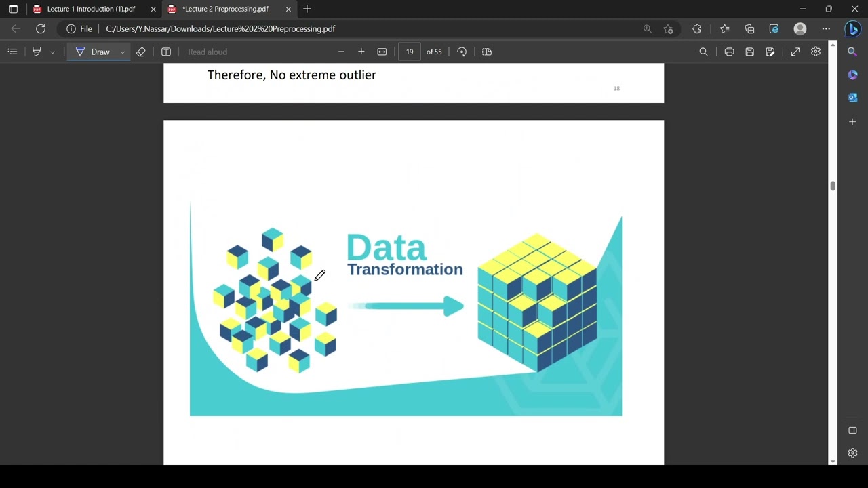Click 'Therefore, No extreme outlier' text
Viewport: 868px width, 488px height.
point(292,75)
